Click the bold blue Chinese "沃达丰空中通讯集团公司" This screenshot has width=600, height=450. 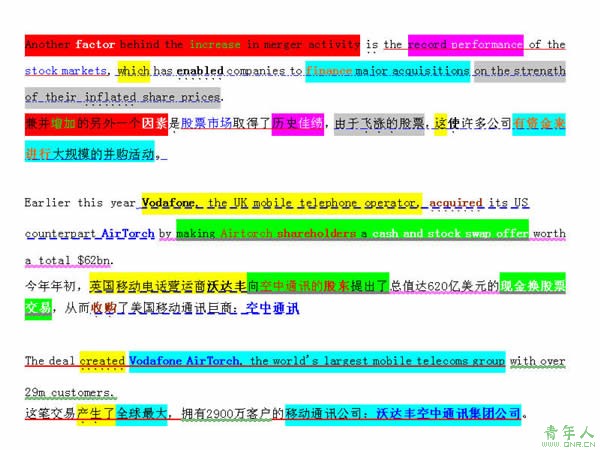click(448, 413)
